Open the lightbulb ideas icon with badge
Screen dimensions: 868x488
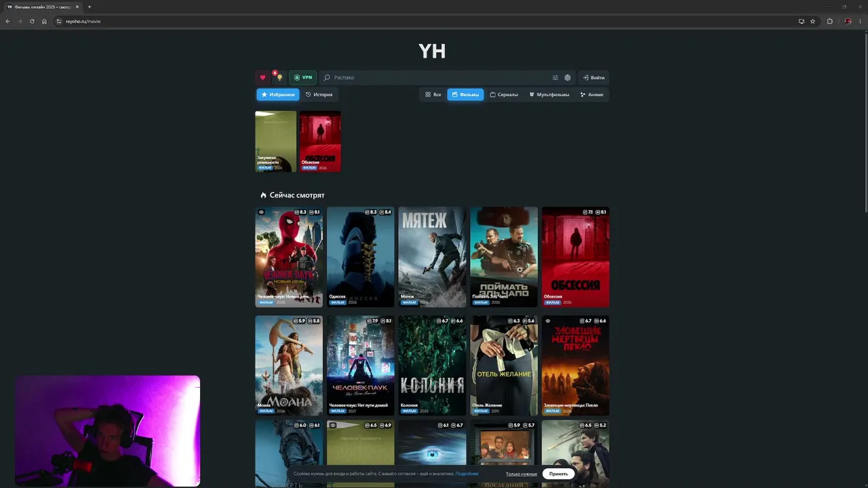click(279, 78)
